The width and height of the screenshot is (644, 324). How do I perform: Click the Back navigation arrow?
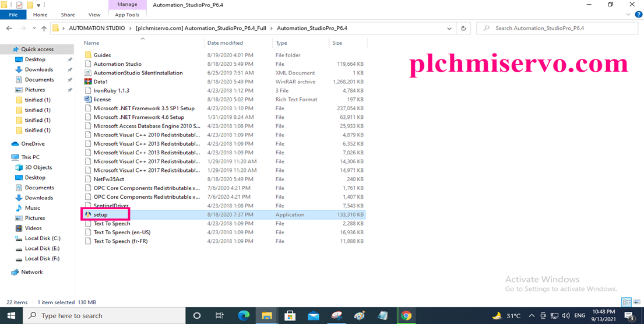[9, 28]
